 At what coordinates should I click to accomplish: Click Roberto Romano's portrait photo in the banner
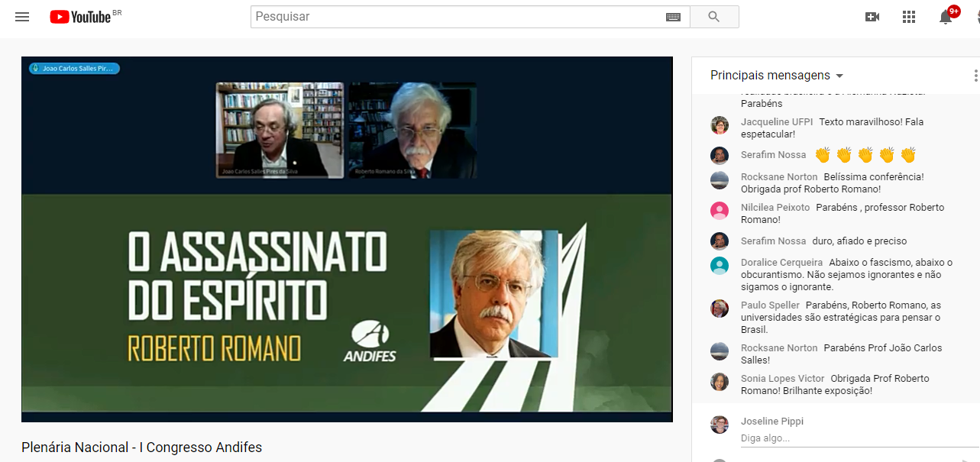pos(494,294)
